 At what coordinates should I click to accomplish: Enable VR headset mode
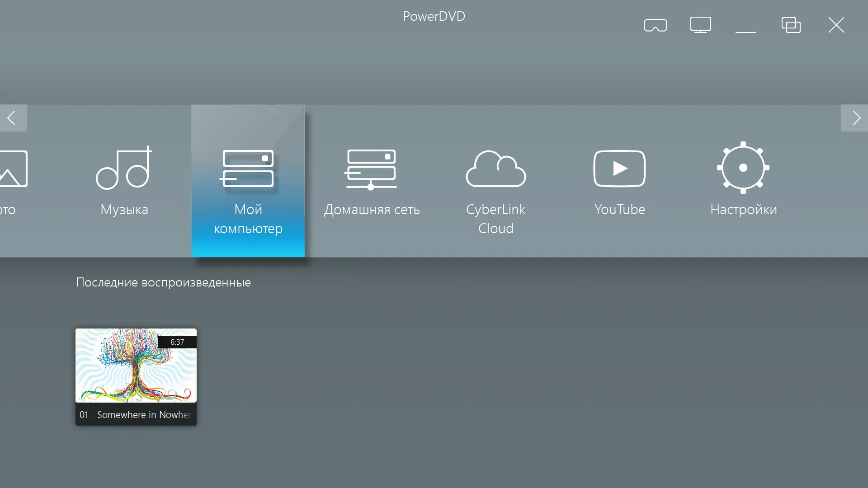tap(655, 25)
